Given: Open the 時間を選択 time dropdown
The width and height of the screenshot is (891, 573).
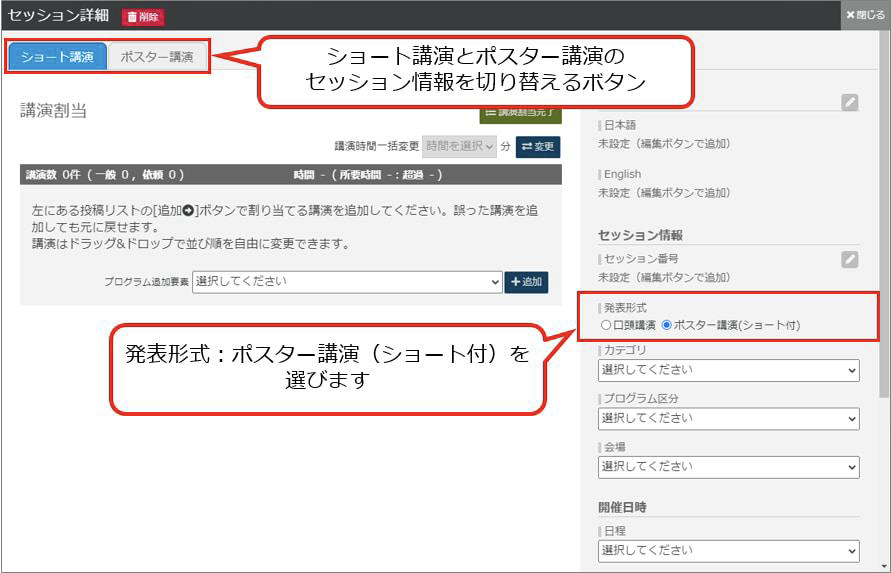Looking at the screenshot, I should tap(459, 146).
